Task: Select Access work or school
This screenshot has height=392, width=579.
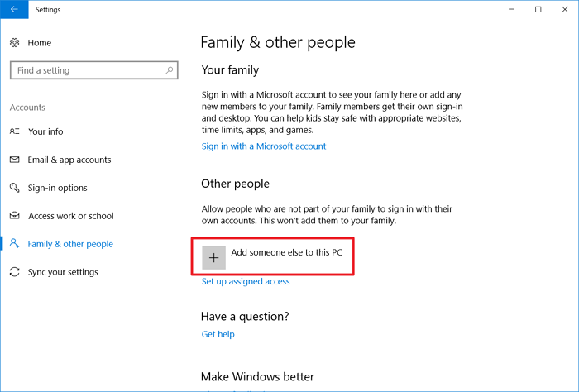Action: (71, 216)
